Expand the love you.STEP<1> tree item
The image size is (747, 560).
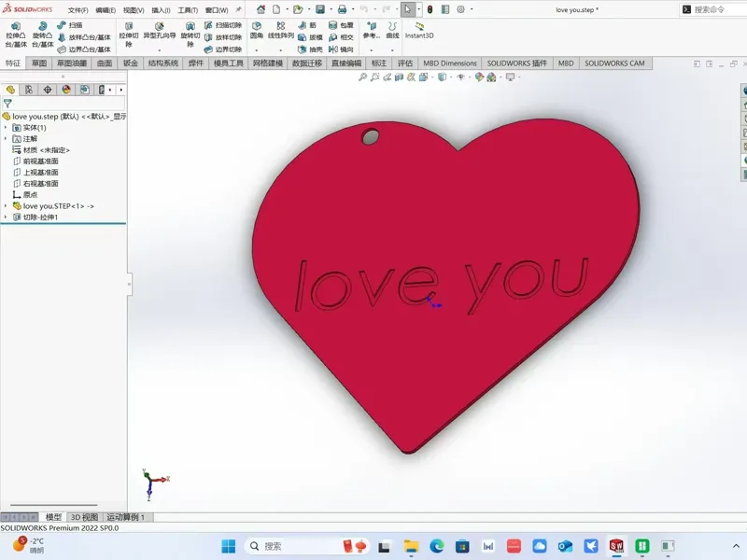click(x=6, y=205)
